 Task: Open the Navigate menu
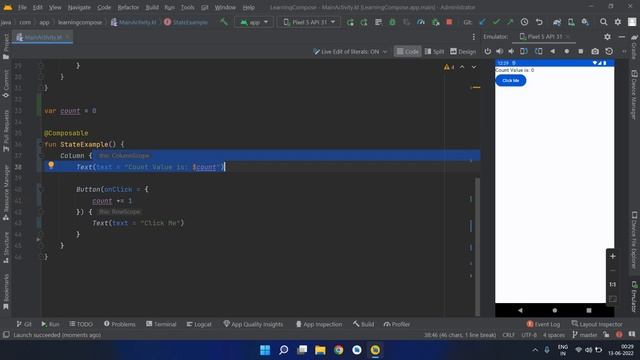coord(79,7)
